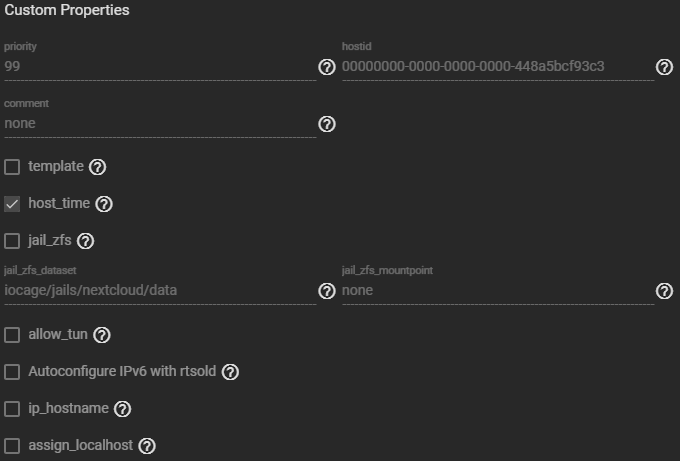Open the template option help icon

tap(97, 167)
